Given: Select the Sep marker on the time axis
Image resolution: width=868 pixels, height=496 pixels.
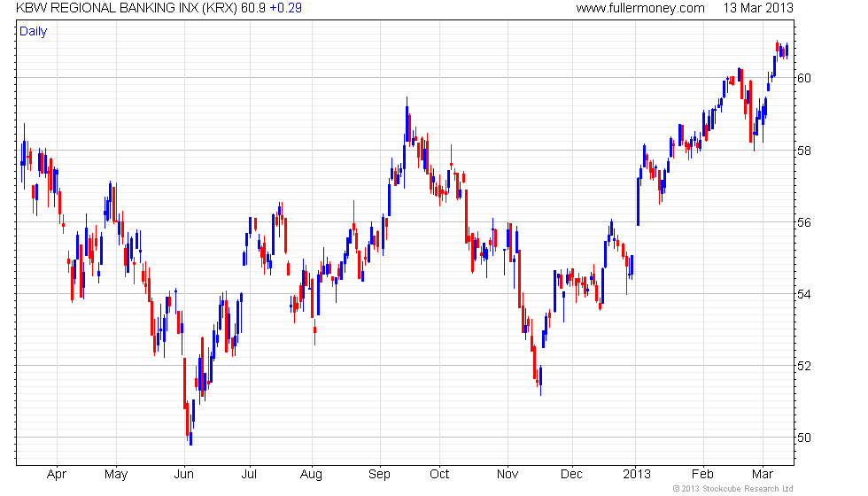Looking at the screenshot, I should point(379,474).
